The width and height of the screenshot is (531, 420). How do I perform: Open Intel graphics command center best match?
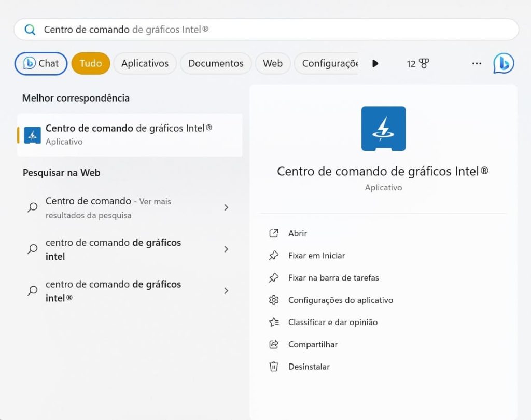(130, 135)
